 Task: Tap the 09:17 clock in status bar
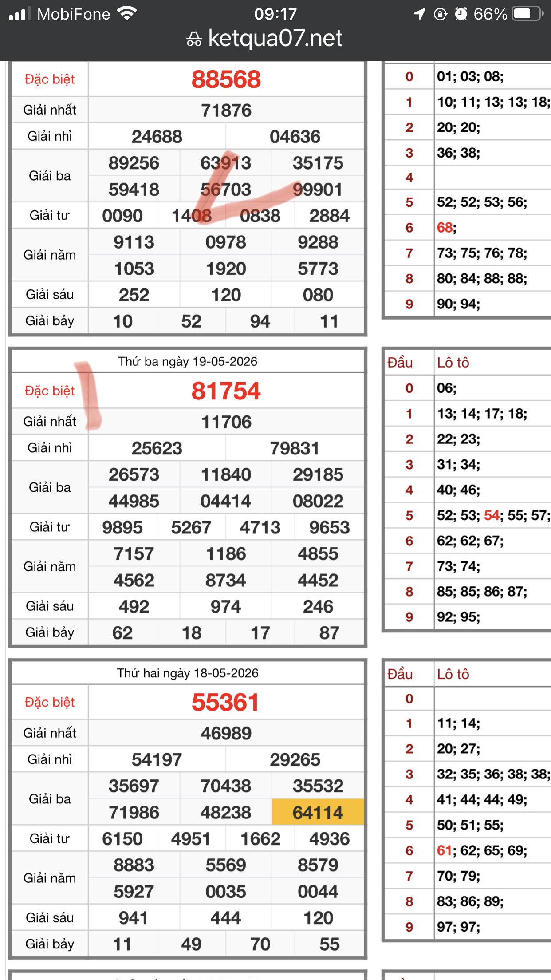point(275,14)
